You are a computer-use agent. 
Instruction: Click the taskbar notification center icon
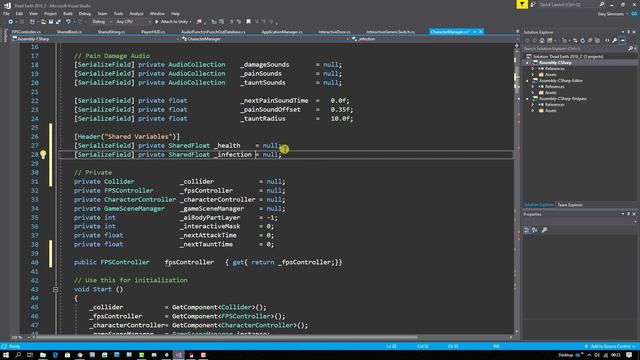pyautogui.click(x=629, y=355)
